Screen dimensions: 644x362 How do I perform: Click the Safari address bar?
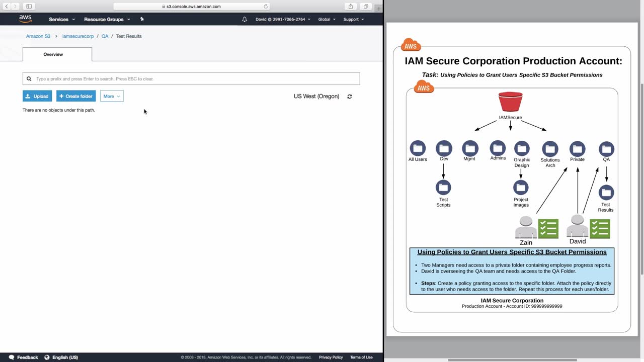192,7
